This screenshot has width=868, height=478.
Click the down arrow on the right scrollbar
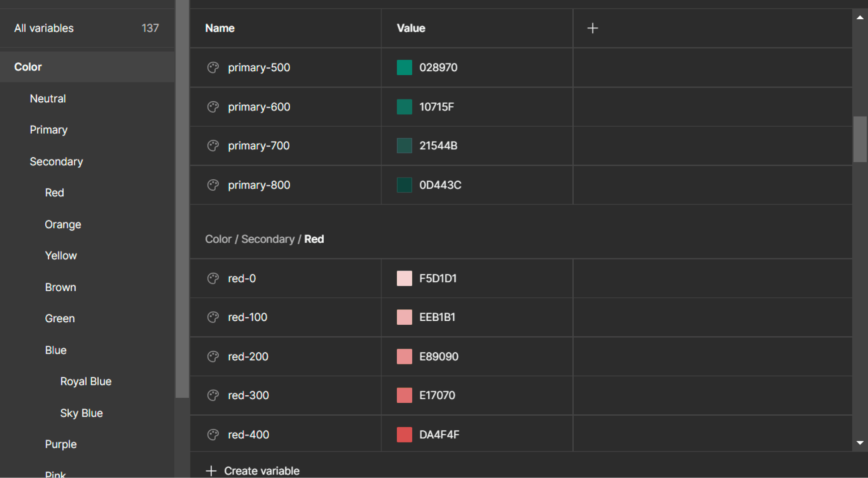(860, 443)
